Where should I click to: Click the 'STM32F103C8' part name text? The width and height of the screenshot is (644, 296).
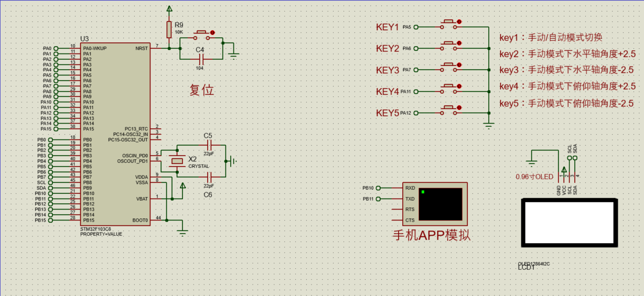pyautogui.click(x=95, y=229)
